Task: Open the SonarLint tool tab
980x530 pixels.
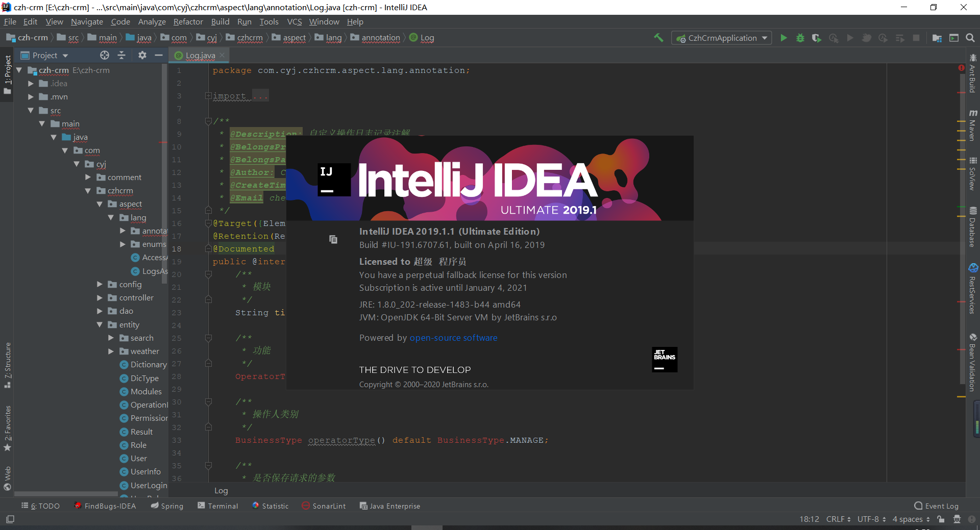Action: pyautogui.click(x=324, y=506)
